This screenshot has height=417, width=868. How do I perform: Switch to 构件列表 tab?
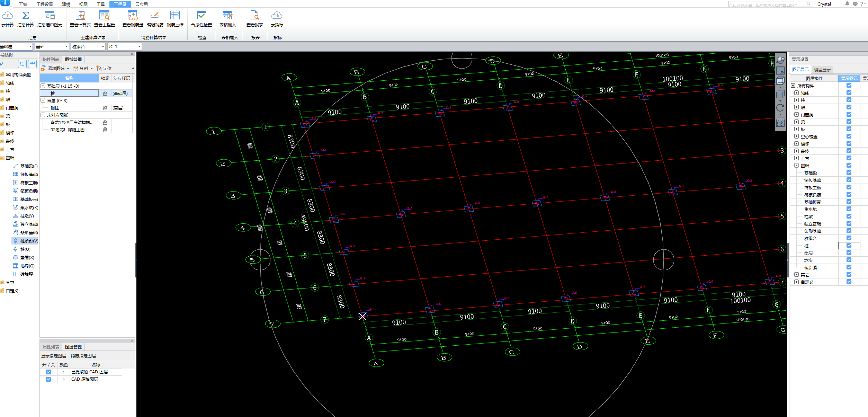tap(51, 59)
